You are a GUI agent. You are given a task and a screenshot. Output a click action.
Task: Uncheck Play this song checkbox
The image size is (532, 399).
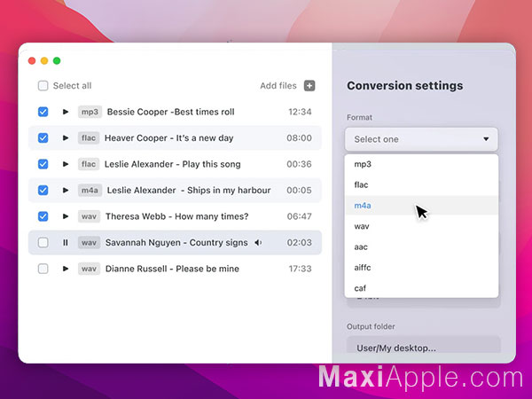(43, 164)
